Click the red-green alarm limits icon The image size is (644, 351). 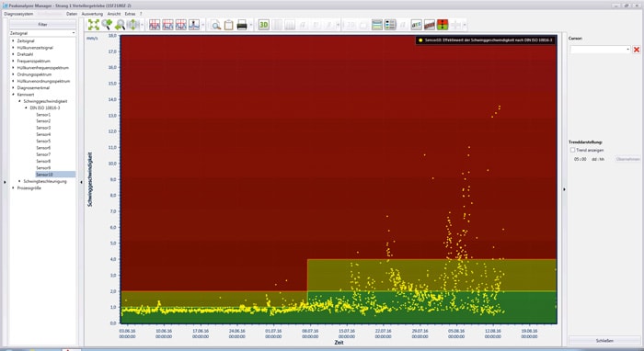point(443,25)
